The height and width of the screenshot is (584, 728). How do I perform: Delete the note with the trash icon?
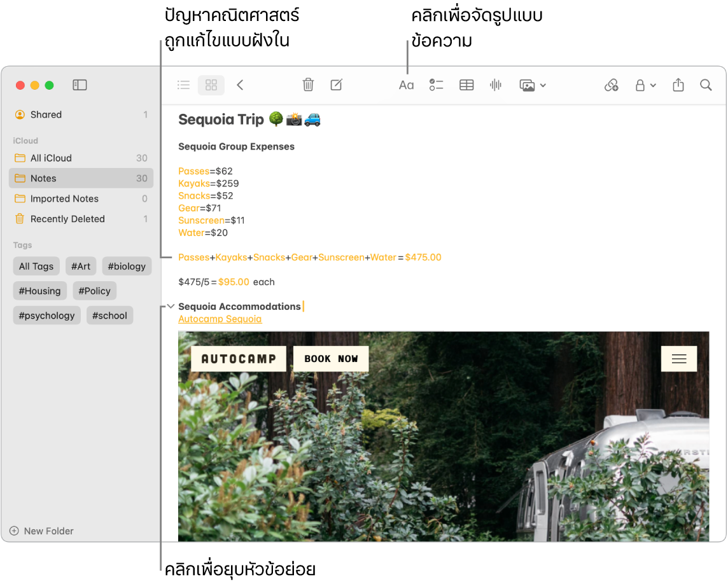tap(308, 85)
